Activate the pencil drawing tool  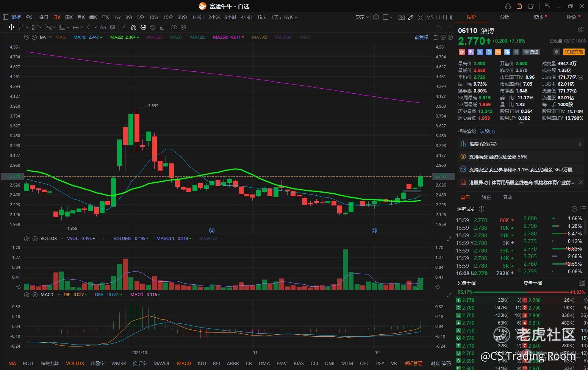(411, 17)
